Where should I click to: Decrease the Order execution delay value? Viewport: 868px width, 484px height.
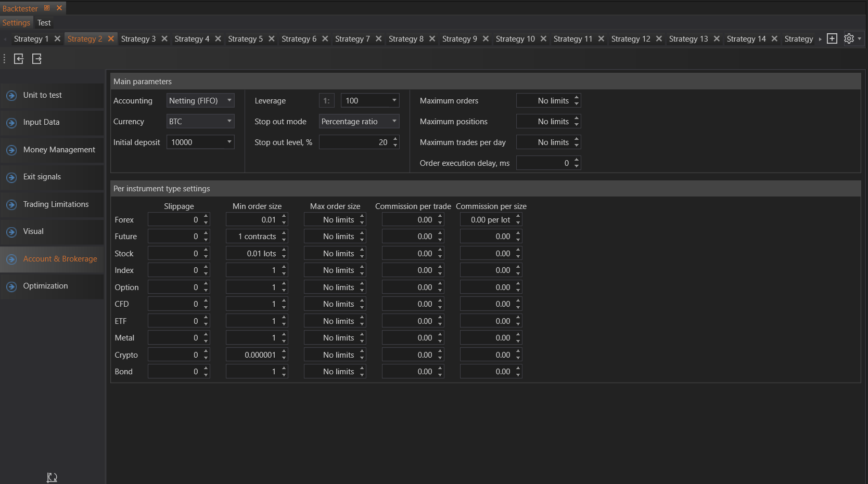coord(577,166)
